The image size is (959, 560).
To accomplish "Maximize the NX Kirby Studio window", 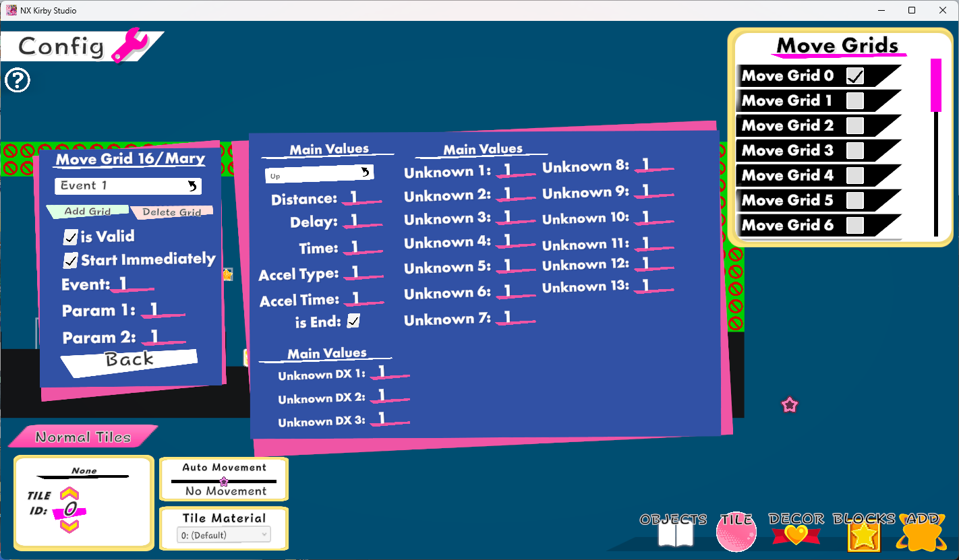I will coord(912,10).
